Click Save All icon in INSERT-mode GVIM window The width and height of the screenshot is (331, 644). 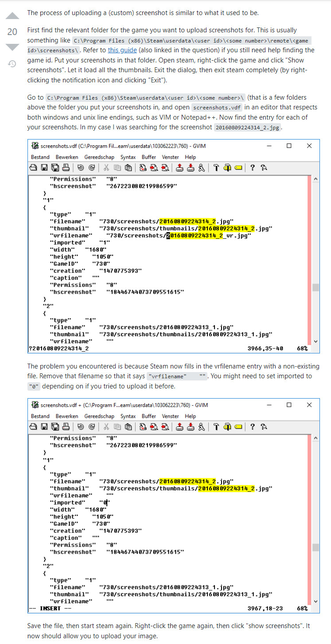click(55, 427)
